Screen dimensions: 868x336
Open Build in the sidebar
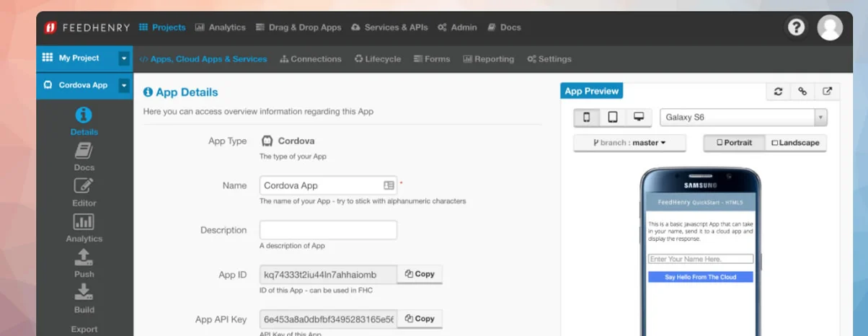84,298
